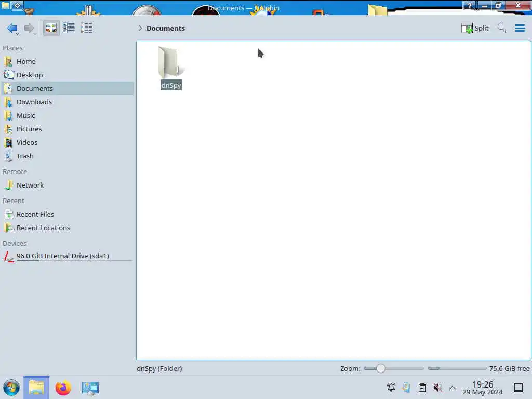Open the search magnifier tool
The image size is (532, 399).
coord(502,28)
